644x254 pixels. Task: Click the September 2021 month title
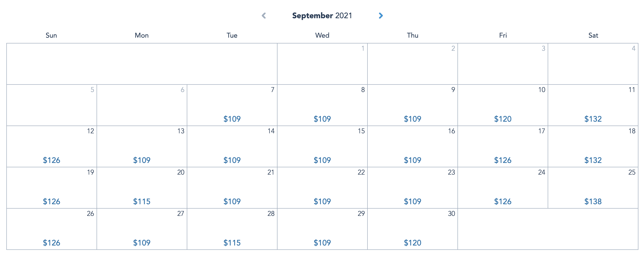pos(322,16)
